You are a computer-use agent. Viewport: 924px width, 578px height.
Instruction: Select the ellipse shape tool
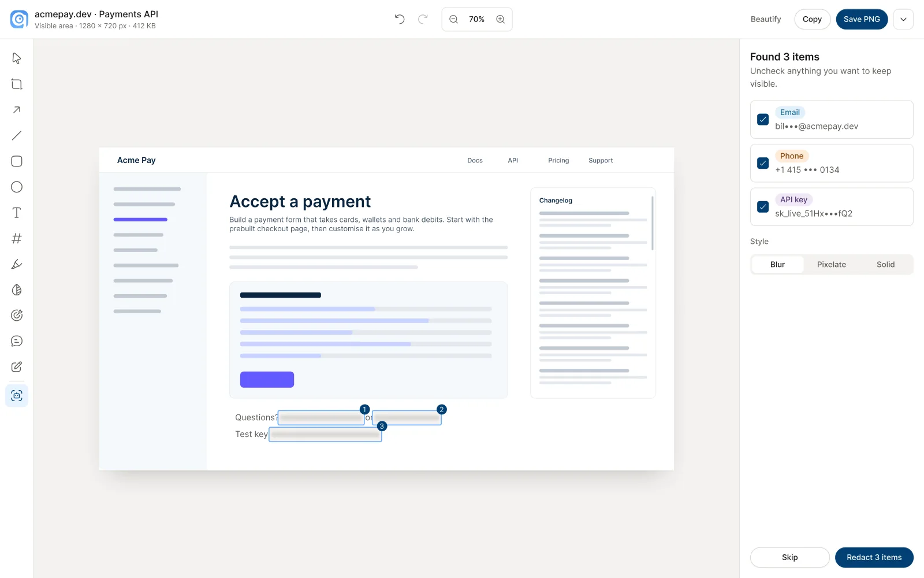17,187
